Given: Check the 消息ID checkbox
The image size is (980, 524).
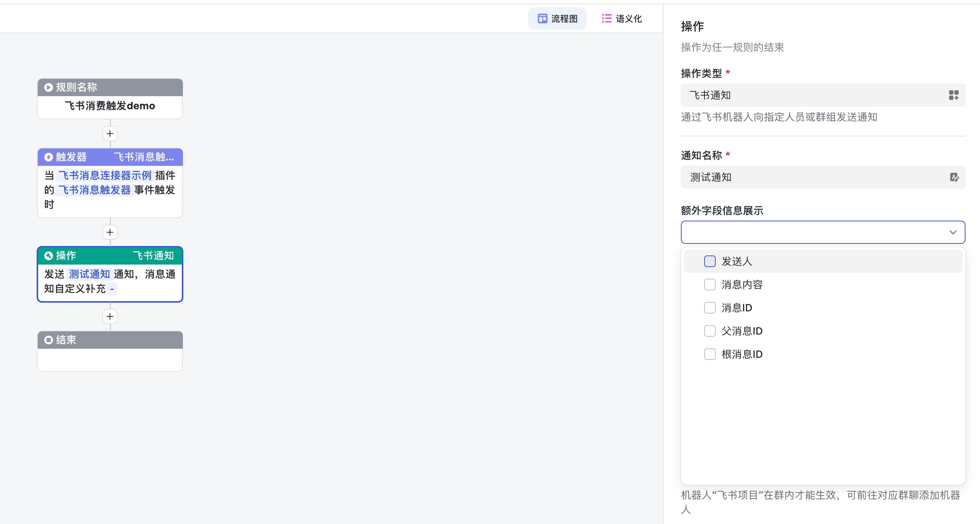Looking at the screenshot, I should 710,308.
